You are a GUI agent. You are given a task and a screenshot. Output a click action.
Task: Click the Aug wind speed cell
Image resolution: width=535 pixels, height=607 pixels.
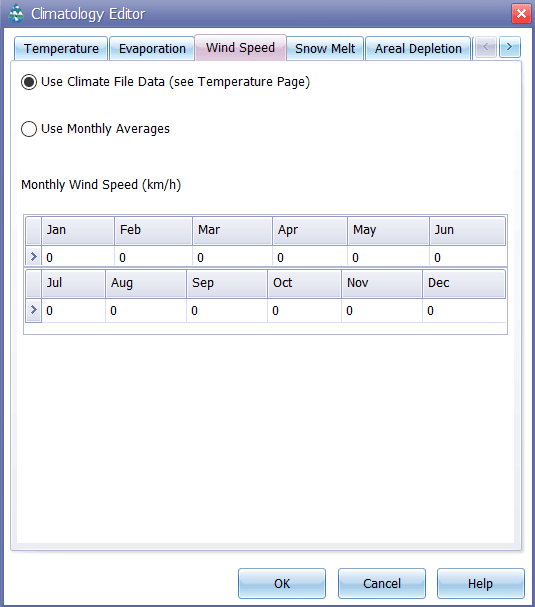pos(146,310)
